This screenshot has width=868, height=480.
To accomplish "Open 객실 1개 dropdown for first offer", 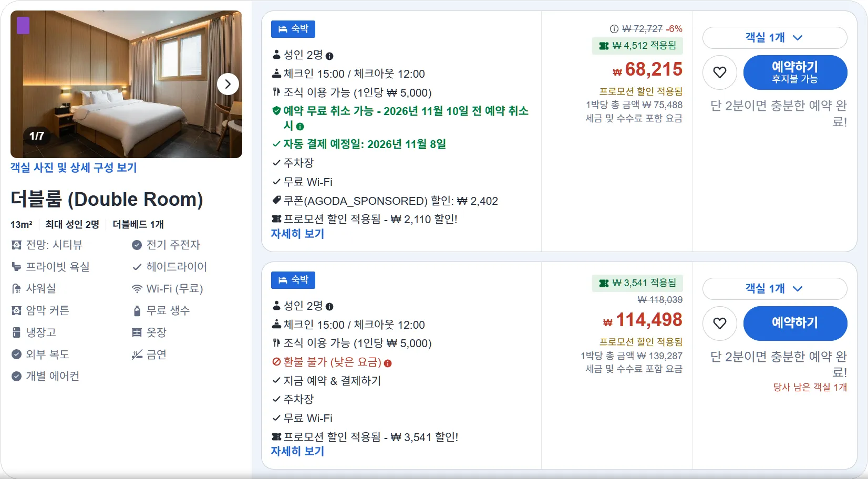I will tap(774, 38).
